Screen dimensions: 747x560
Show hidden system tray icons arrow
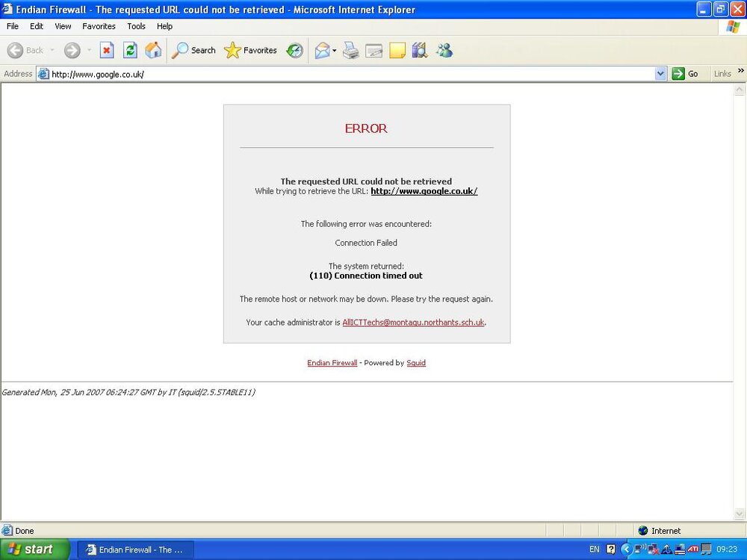(x=627, y=550)
